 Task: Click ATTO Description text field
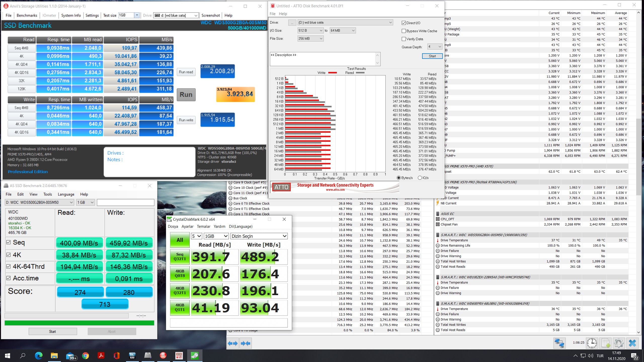pyautogui.click(x=325, y=59)
